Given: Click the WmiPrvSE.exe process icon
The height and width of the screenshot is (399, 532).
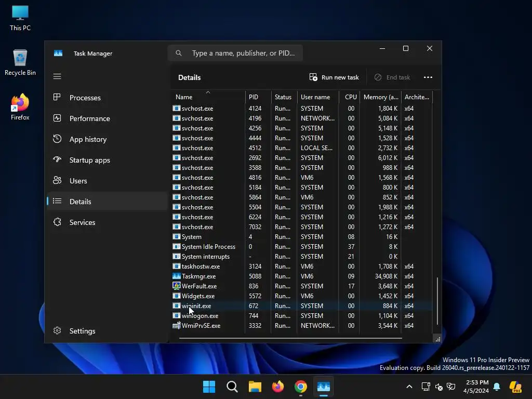Looking at the screenshot, I should pos(177,325).
